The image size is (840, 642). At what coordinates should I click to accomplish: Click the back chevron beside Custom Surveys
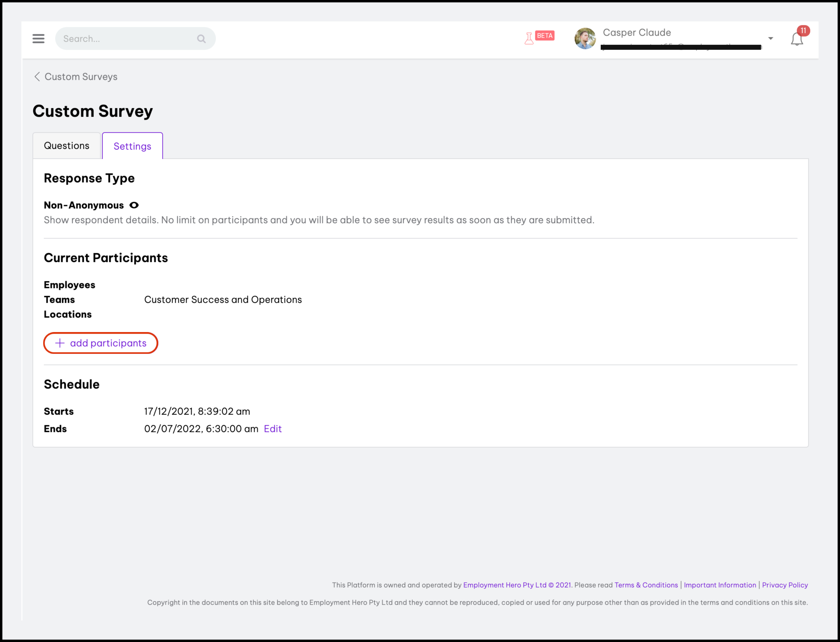click(x=37, y=77)
